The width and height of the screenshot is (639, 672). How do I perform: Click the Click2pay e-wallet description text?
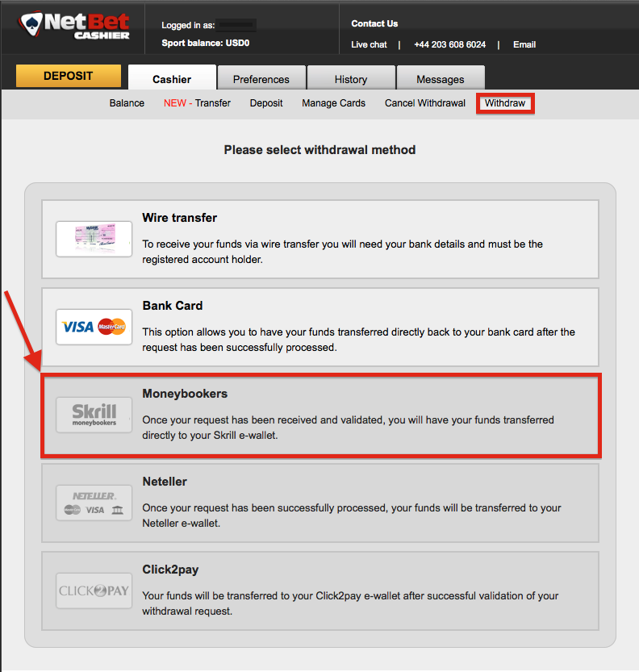351,603
